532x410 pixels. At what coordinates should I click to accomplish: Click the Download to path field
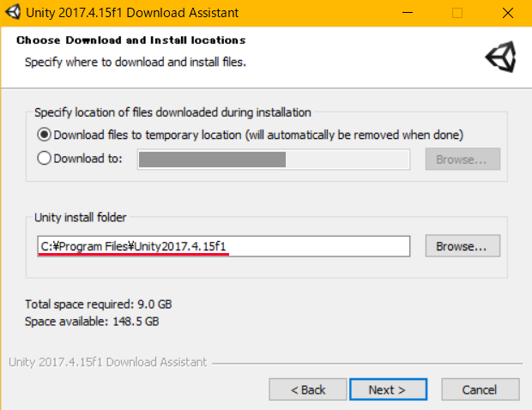pyautogui.click(x=274, y=160)
